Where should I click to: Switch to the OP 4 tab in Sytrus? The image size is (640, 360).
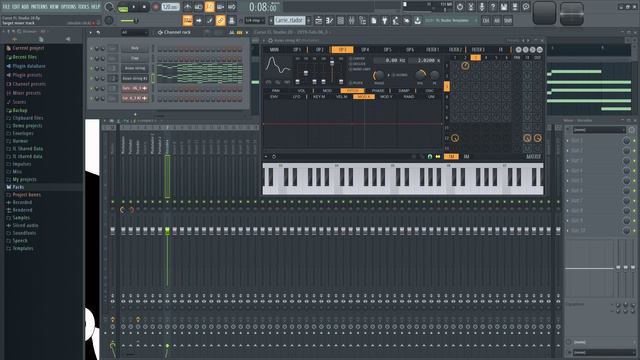pos(365,50)
